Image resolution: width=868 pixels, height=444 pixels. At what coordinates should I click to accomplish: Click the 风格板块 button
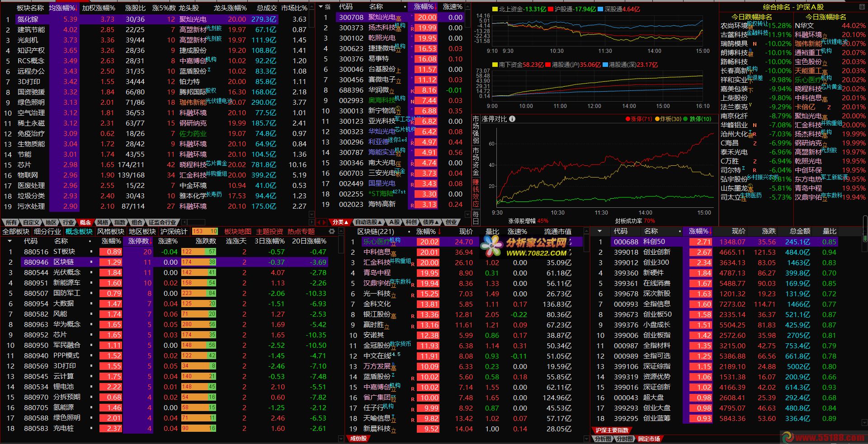pyautogui.click(x=111, y=231)
